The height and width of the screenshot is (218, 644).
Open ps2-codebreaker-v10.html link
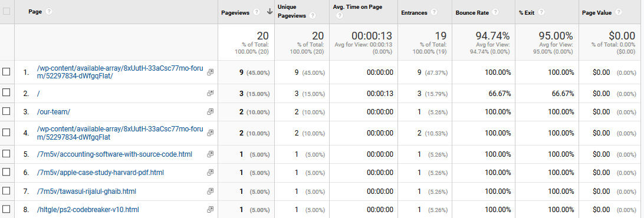87,210
